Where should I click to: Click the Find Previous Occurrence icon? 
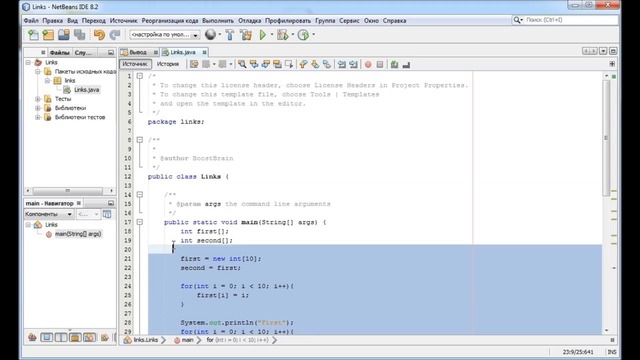254,64
